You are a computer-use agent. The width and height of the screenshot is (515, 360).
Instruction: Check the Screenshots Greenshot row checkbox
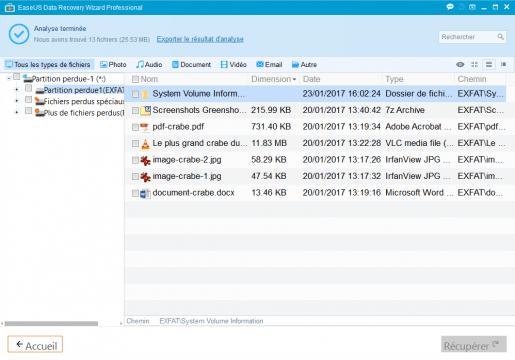pos(135,110)
